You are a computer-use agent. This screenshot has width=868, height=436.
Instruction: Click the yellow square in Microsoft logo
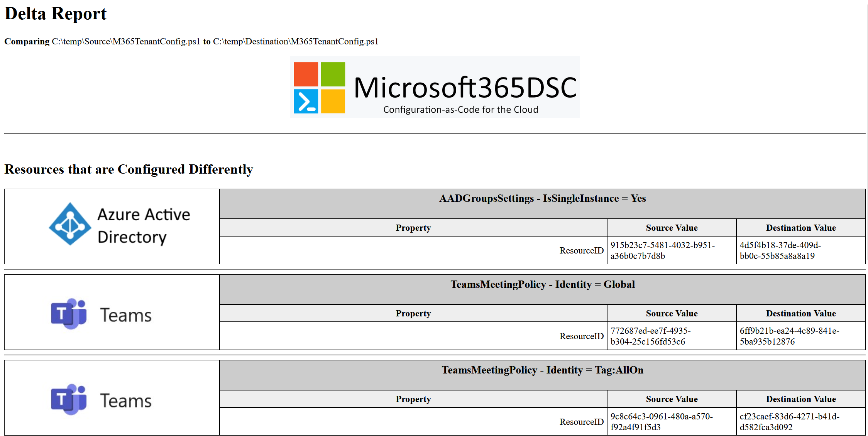tap(333, 101)
